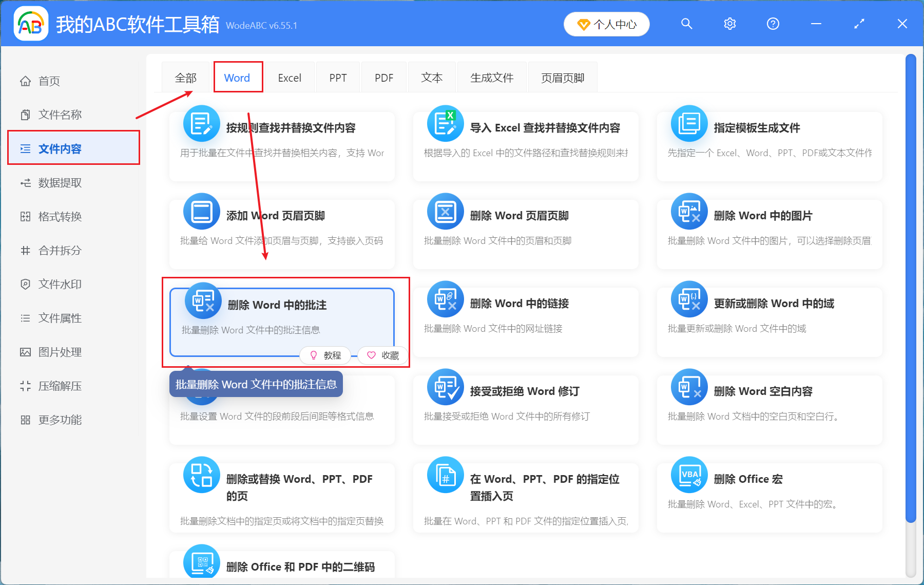Open the 数据提取 sidebar section

click(x=59, y=182)
